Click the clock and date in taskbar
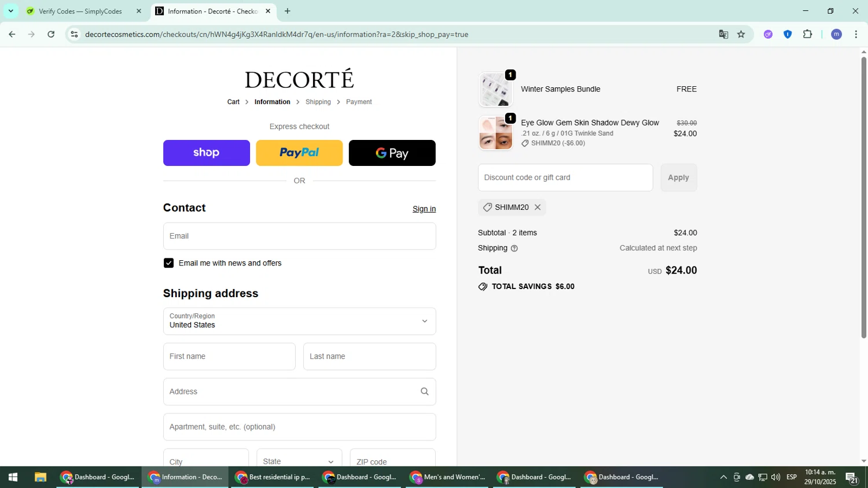Viewport: 868px width, 488px height. tap(820, 477)
